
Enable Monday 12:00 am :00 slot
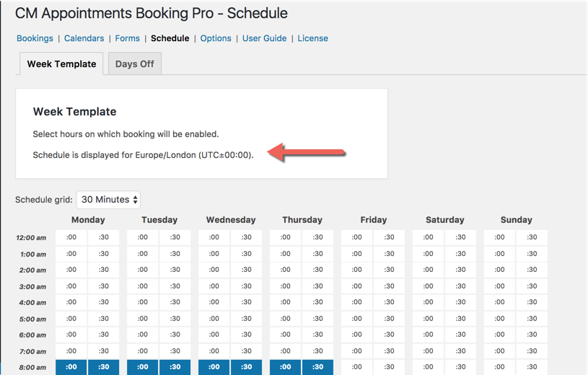[71, 237]
